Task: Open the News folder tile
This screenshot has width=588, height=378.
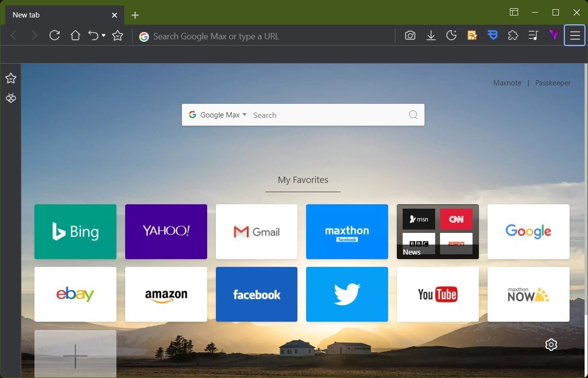Action: (438, 231)
